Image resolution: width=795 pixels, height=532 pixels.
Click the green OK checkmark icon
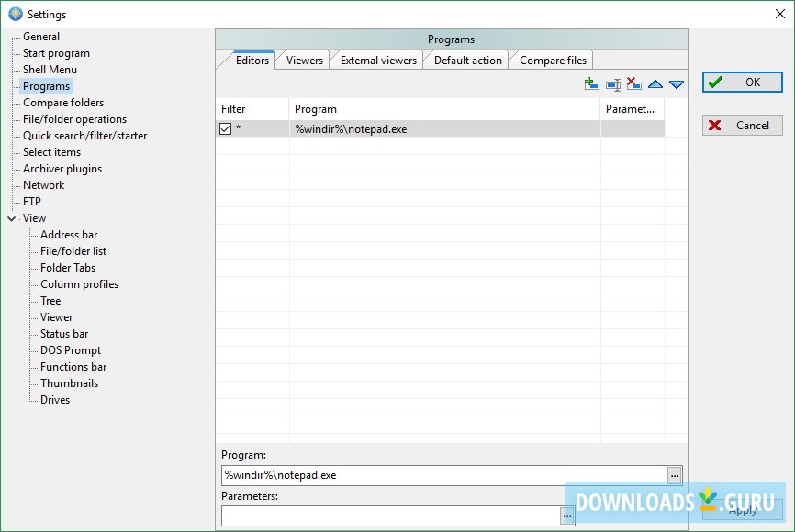pyautogui.click(x=717, y=82)
